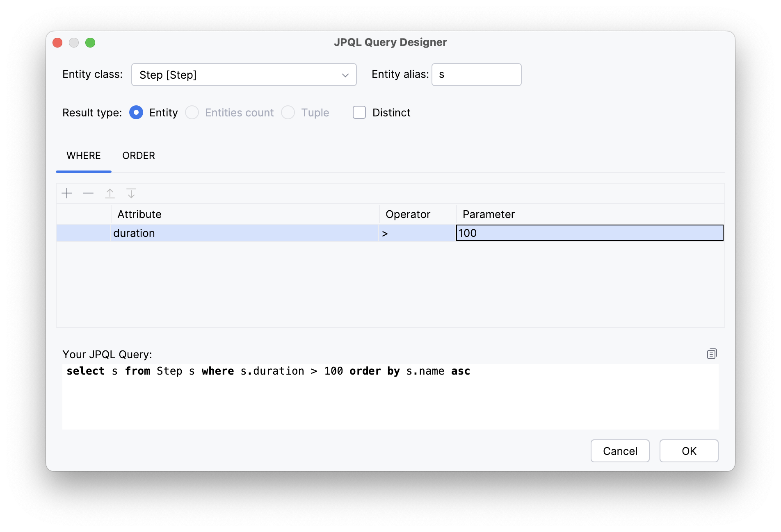This screenshot has width=781, height=532.
Task: Click the gray minimize window button
Action: 74,43
